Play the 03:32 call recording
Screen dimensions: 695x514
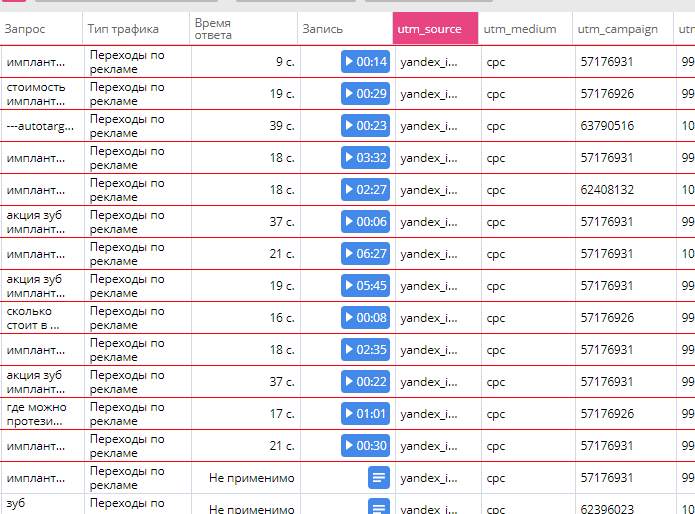click(x=365, y=157)
